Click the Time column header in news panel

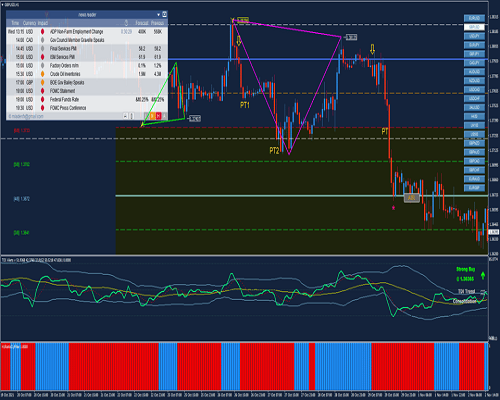pos(15,23)
